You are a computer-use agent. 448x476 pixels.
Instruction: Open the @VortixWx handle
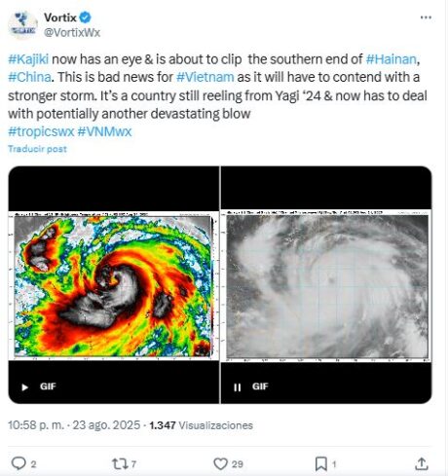(72, 32)
